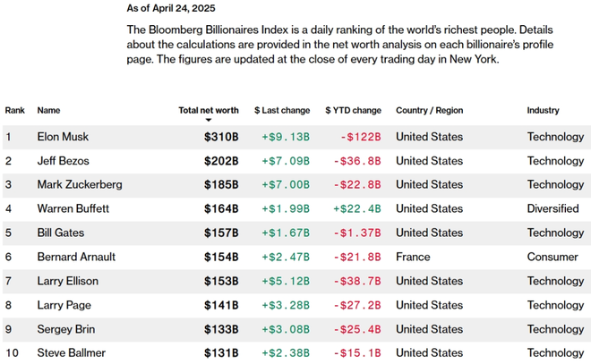This screenshot has height=364, width=591.
Task: Sort by the Industry column header
Action: [x=543, y=111]
